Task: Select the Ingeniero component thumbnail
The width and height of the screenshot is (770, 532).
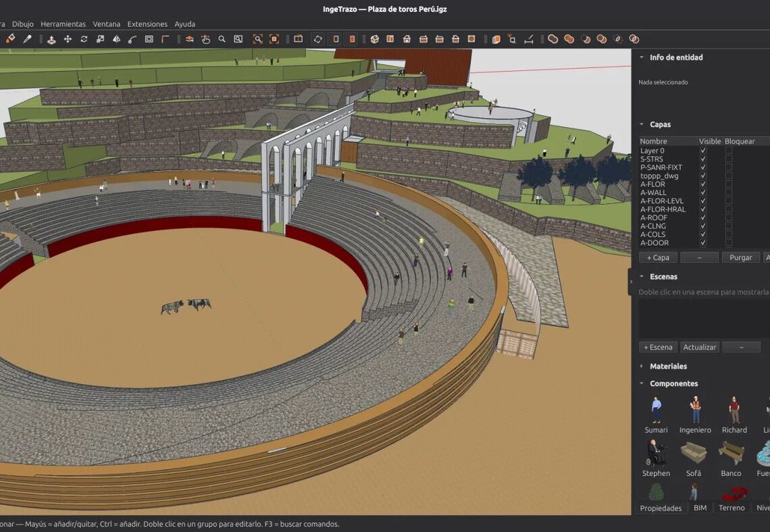Action: click(695, 410)
